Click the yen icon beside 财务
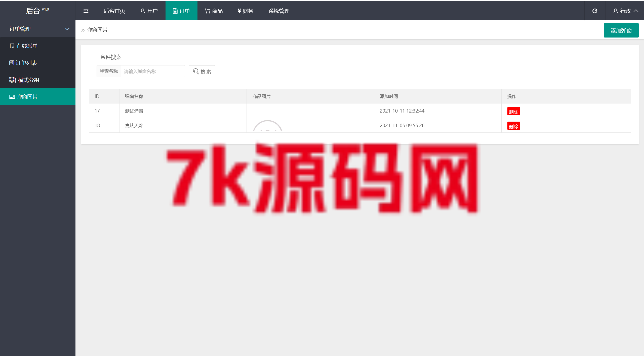This screenshot has width=644, height=356. click(239, 11)
